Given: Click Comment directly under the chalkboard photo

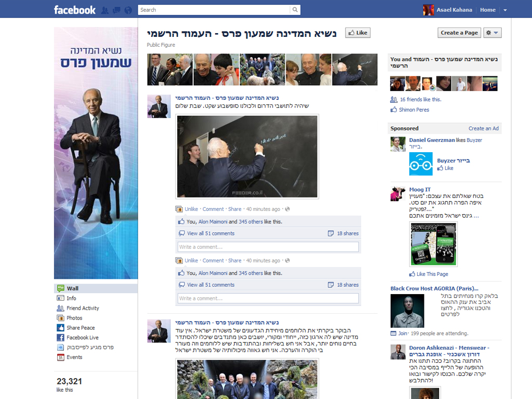Looking at the screenshot, I should tap(213, 209).
